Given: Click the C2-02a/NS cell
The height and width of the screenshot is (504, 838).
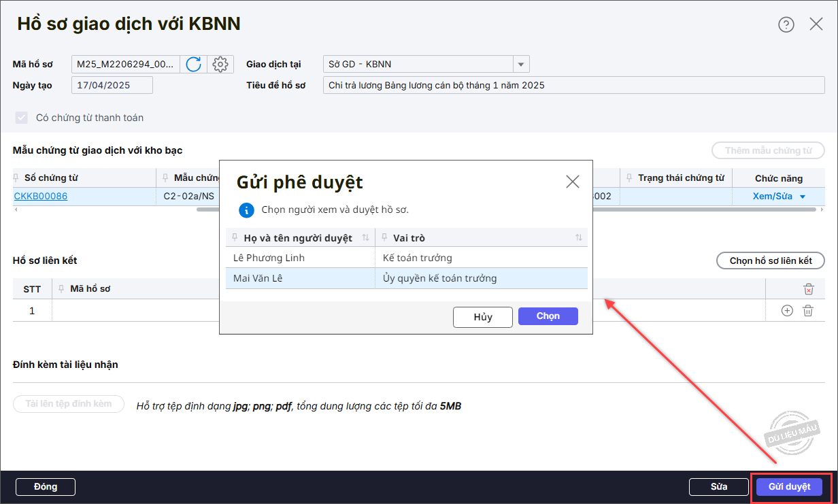Looking at the screenshot, I should point(188,197).
